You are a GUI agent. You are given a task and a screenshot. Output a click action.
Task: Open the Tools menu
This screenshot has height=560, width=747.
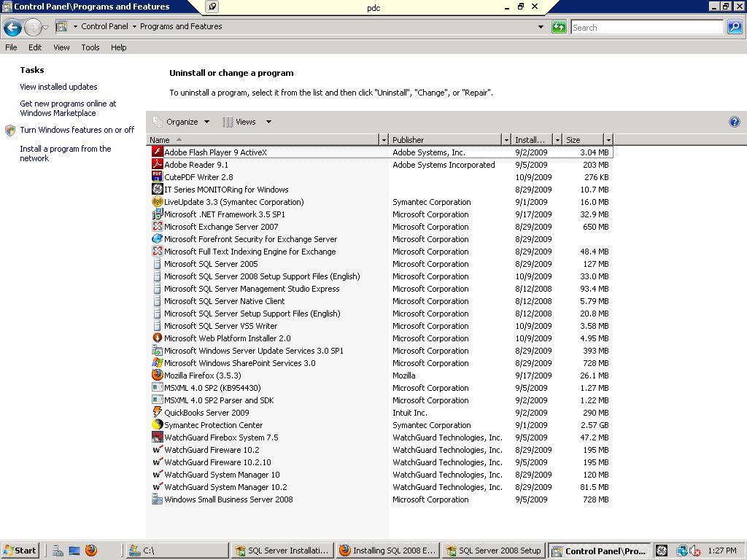click(x=90, y=47)
